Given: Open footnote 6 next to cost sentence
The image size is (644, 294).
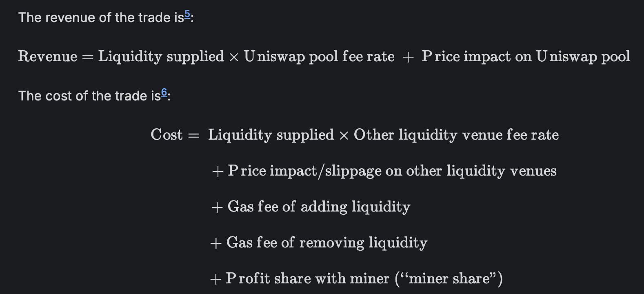Looking at the screenshot, I should click(x=164, y=93).
